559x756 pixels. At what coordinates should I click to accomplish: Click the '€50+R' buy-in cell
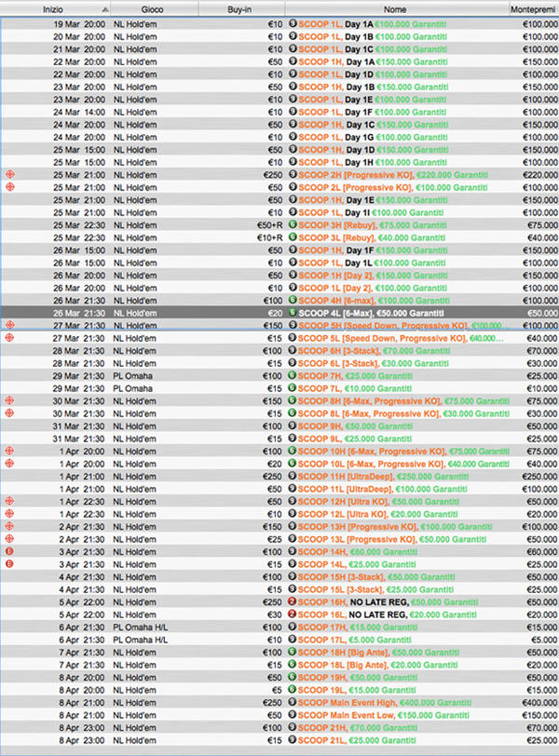pos(269,225)
